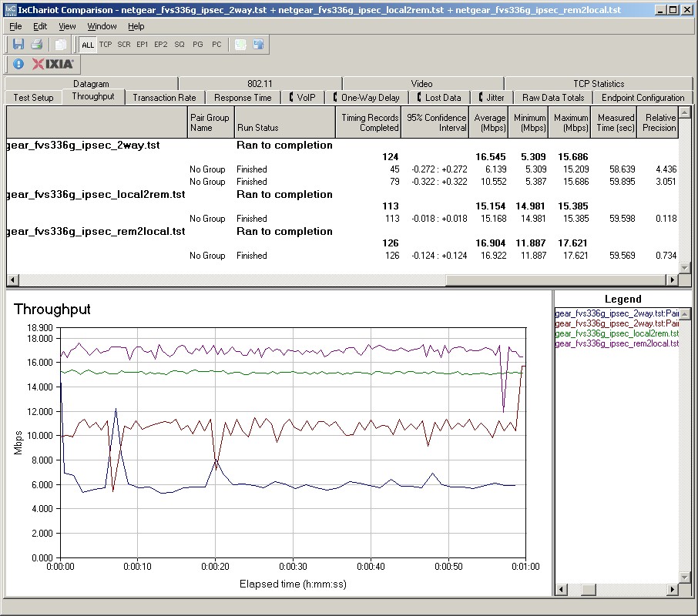Image resolution: width=698 pixels, height=616 pixels.
Task: Select the gear_fvs336g_ipsec_rem2local.tst row
Action: click(342, 231)
